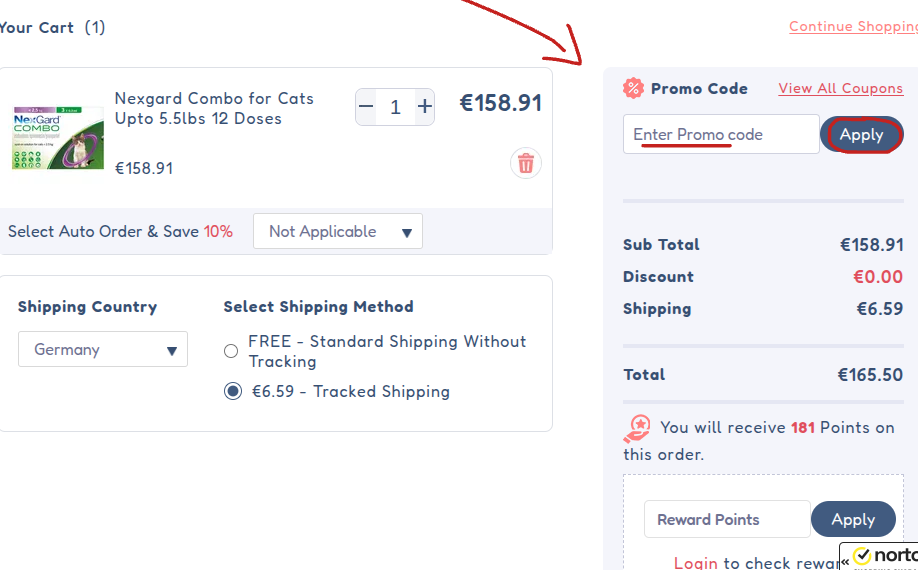Select FREE Standard Shipping Without Tracking
918x570 pixels.
pos(231,351)
